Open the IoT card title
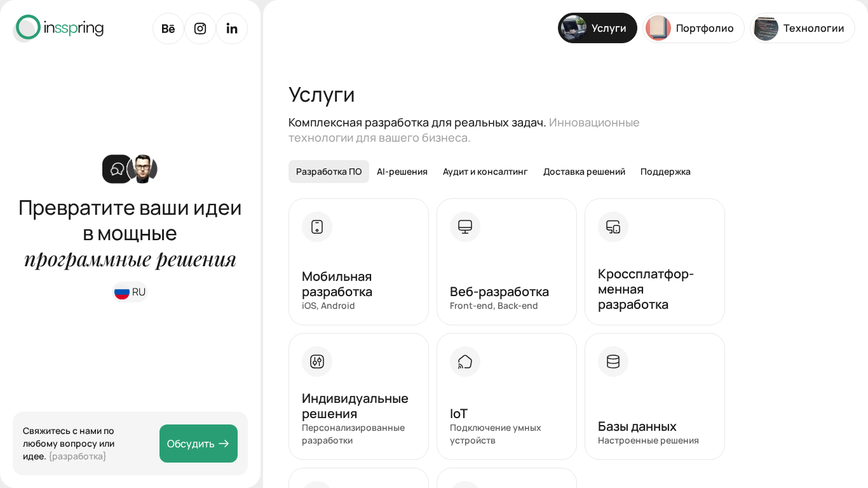Screen dimensions: 868x488 point(459,414)
